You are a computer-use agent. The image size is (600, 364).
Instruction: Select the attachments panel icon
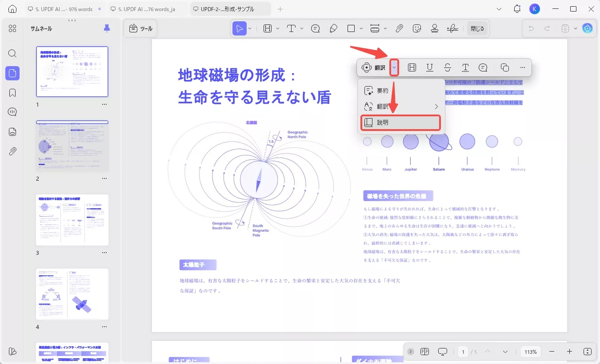[x=12, y=151]
